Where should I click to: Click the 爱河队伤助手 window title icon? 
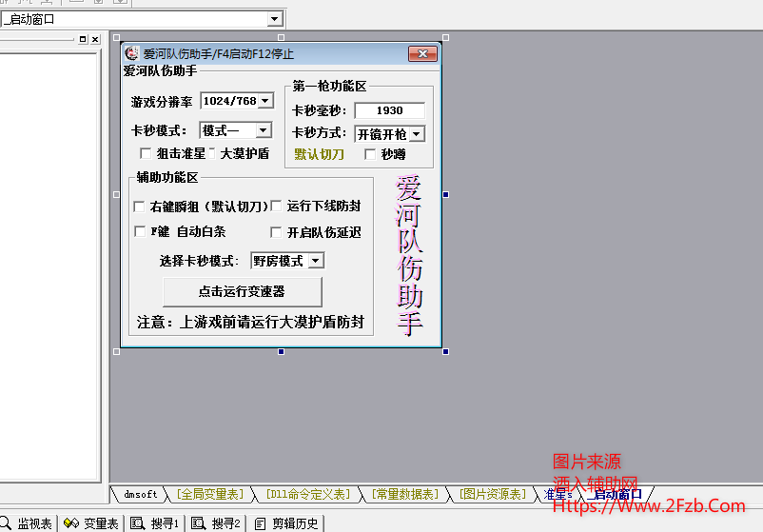[x=132, y=54]
